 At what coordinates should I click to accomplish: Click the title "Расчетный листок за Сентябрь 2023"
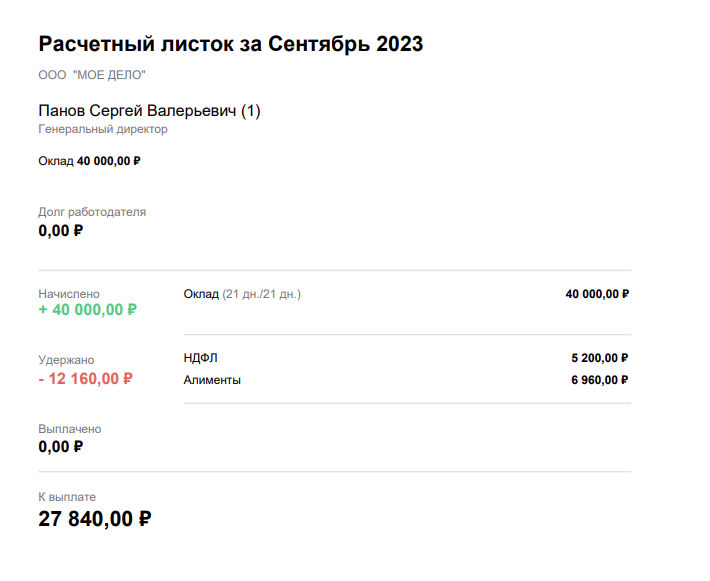click(x=230, y=44)
